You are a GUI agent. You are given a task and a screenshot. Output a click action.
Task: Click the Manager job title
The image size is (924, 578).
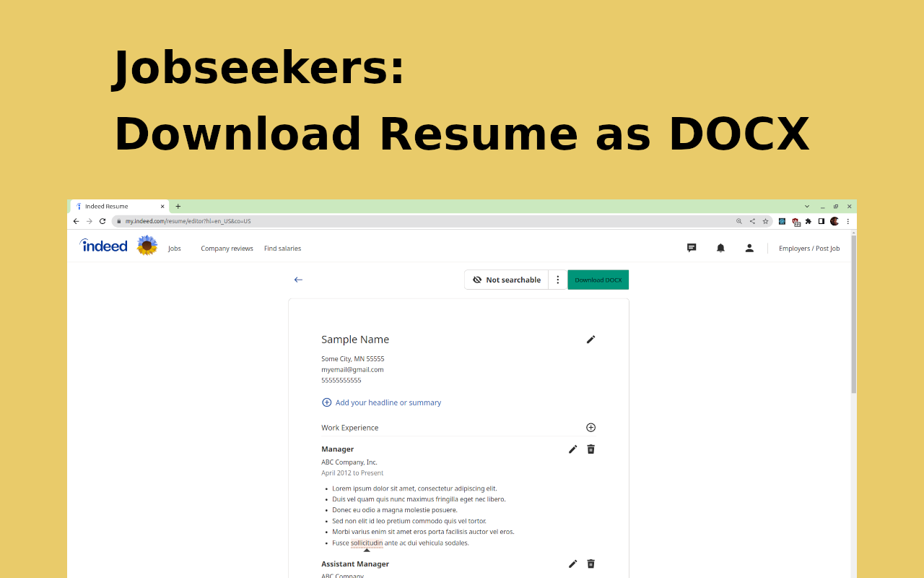point(338,449)
